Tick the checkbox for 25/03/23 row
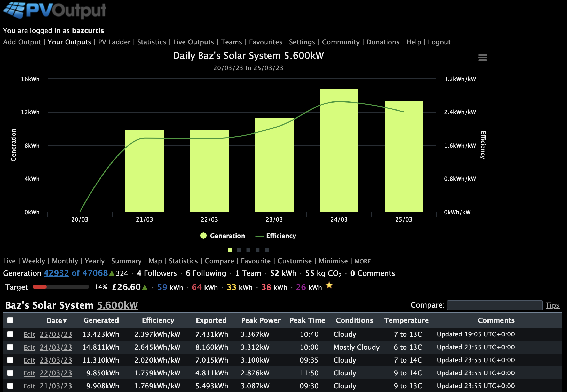This screenshot has height=392, width=567. pos(10,334)
